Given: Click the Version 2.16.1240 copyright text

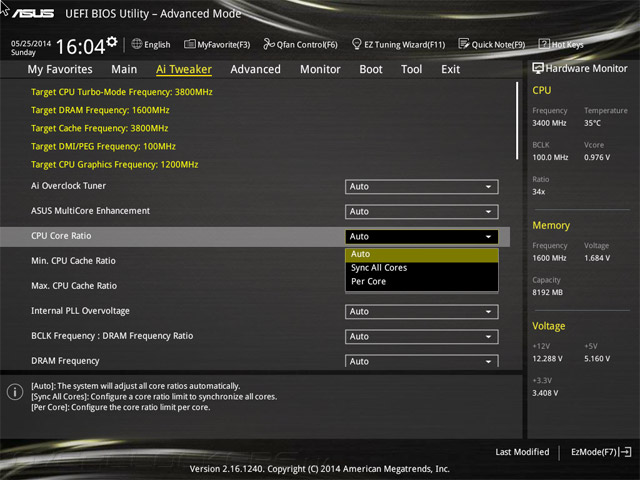Looking at the screenshot, I should click(x=320, y=469).
